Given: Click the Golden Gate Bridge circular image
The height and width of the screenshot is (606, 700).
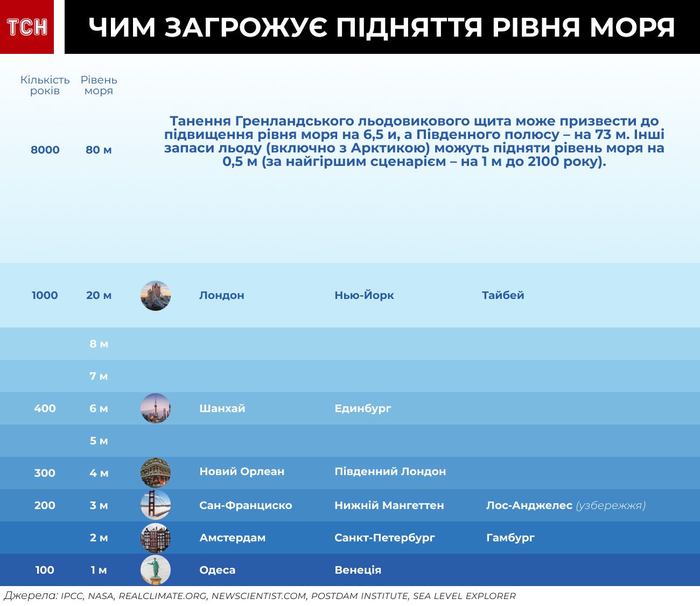Looking at the screenshot, I should [156, 505].
